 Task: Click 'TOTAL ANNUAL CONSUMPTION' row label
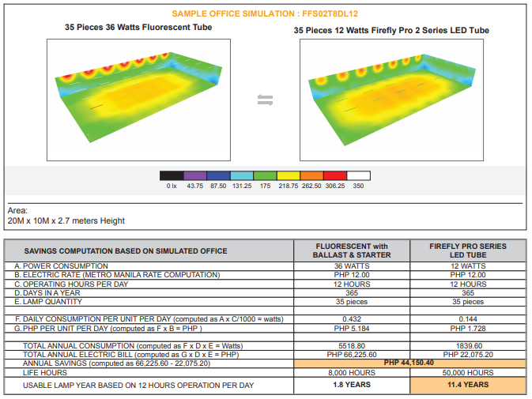[133, 346]
